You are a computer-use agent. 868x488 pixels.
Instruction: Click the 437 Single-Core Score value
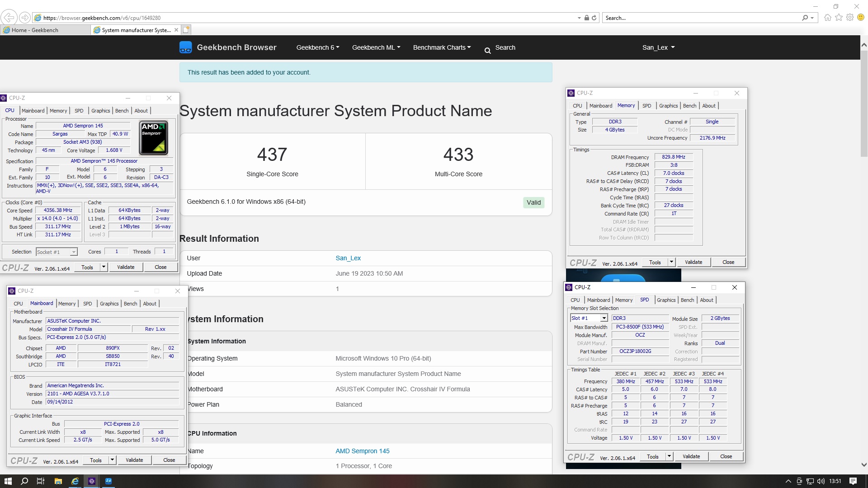272,155
